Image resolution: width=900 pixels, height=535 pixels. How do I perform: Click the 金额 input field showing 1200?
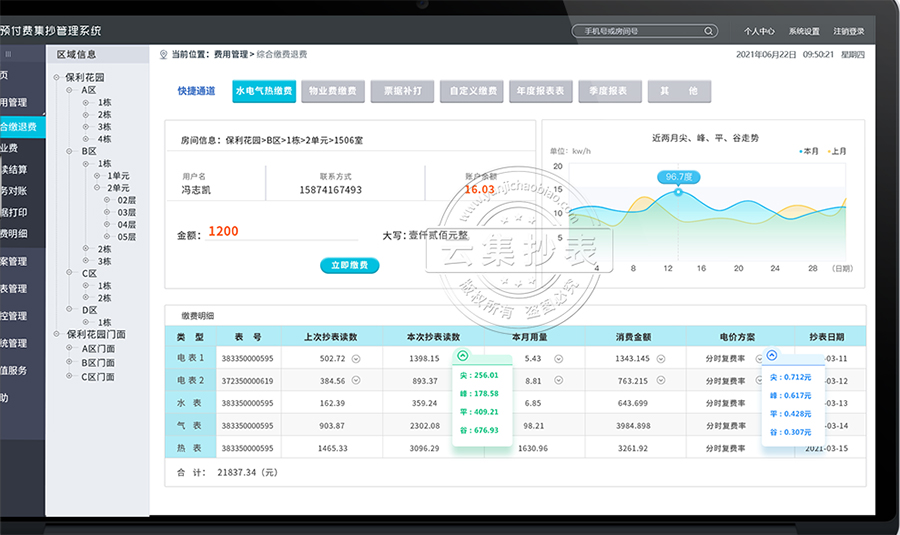point(280,232)
